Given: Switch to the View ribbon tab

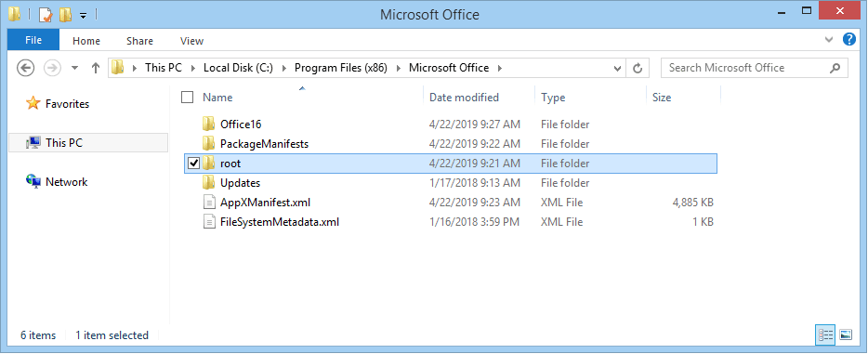Looking at the screenshot, I should pos(192,41).
